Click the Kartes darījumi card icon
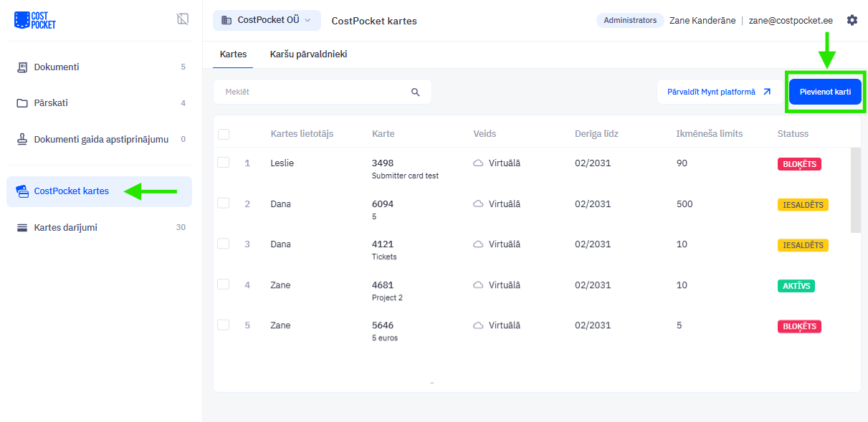Image resolution: width=868 pixels, height=422 pixels. 22,228
